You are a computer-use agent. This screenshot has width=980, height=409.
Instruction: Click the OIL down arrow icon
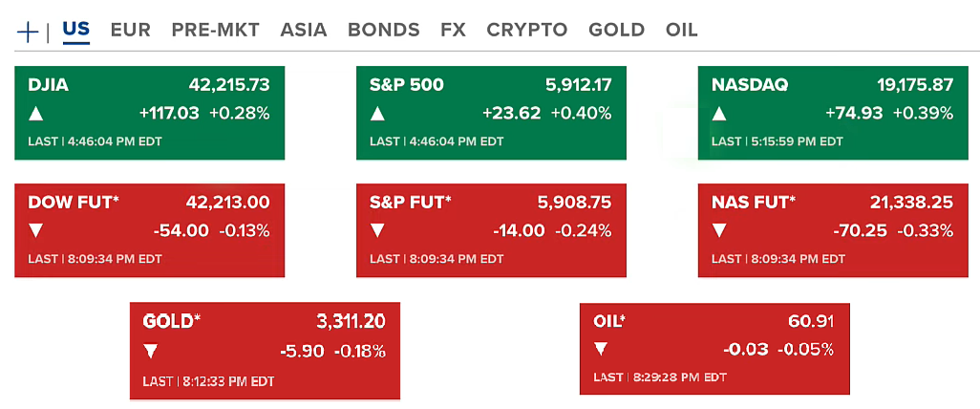[x=601, y=349]
